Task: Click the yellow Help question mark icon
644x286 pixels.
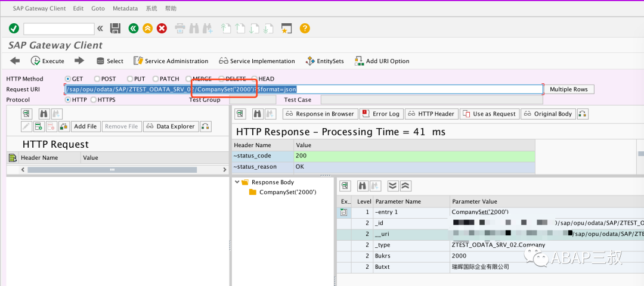Action: (305, 29)
